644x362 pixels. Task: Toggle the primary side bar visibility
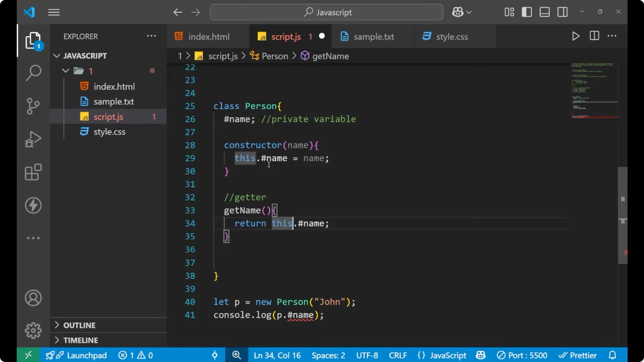click(x=527, y=12)
